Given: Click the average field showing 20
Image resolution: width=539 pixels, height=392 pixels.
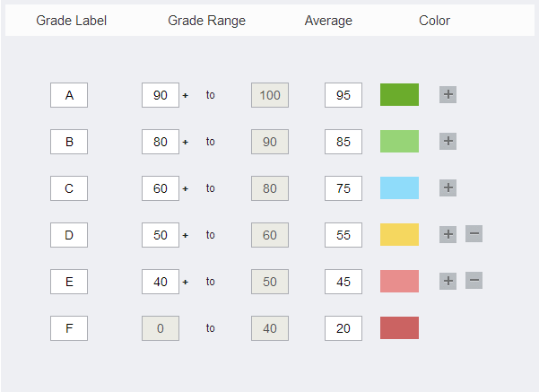Looking at the screenshot, I should (x=343, y=328).
